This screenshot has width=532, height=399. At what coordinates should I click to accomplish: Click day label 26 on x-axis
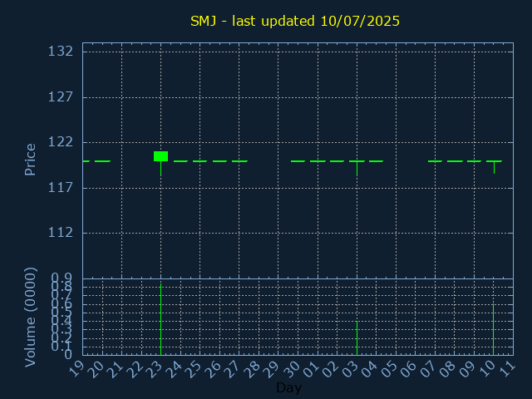214,368
